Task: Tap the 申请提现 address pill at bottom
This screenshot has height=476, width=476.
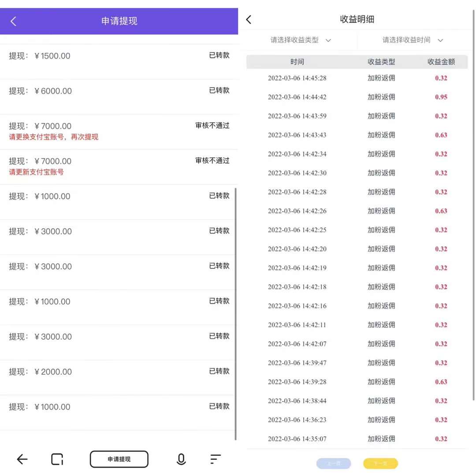Action: 119,459
